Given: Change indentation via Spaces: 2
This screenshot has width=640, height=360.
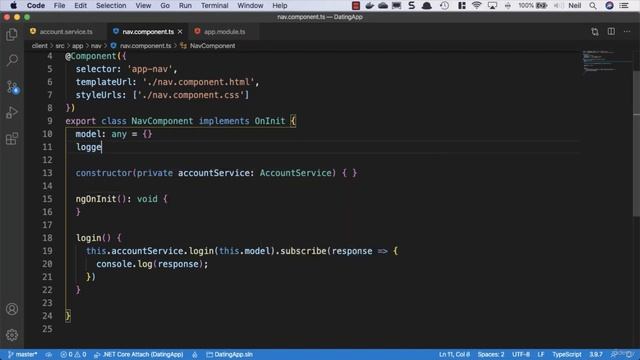Looking at the screenshot, I should [491, 354].
